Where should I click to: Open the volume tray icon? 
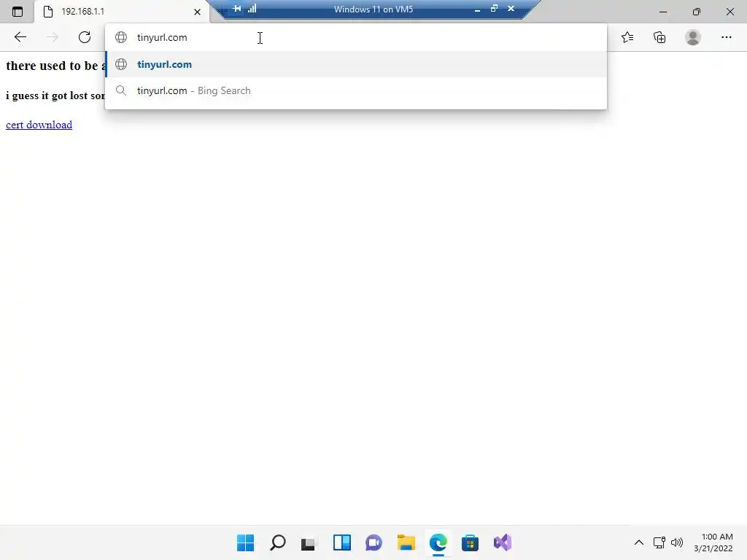click(676, 542)
